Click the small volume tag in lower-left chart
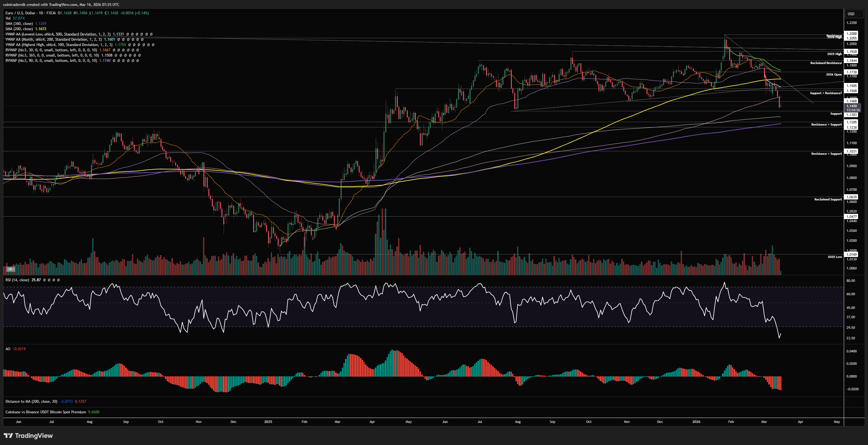The image size is (868, 445). pos(10,269)
